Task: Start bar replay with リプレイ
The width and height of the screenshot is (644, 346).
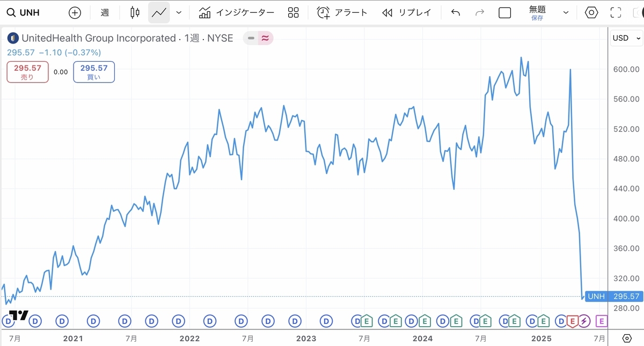Action: (x=406, y=12)
